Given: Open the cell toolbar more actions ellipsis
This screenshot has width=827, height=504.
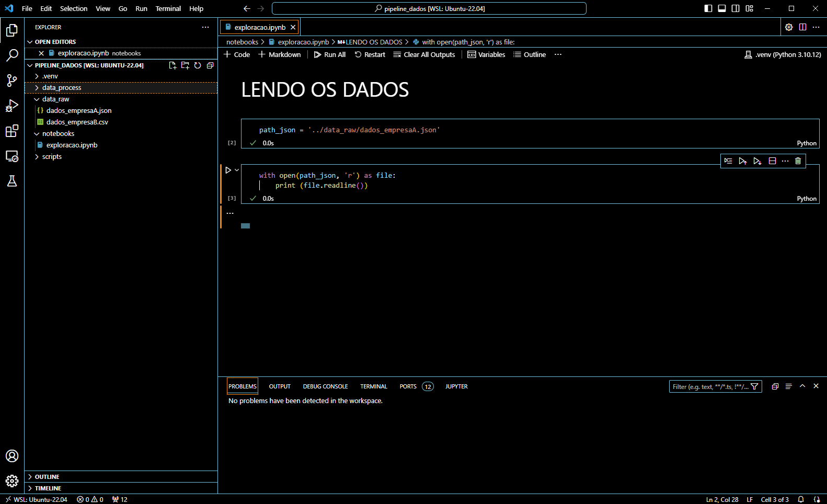Looking at the screenshot, I should click(x=785, y=161).
